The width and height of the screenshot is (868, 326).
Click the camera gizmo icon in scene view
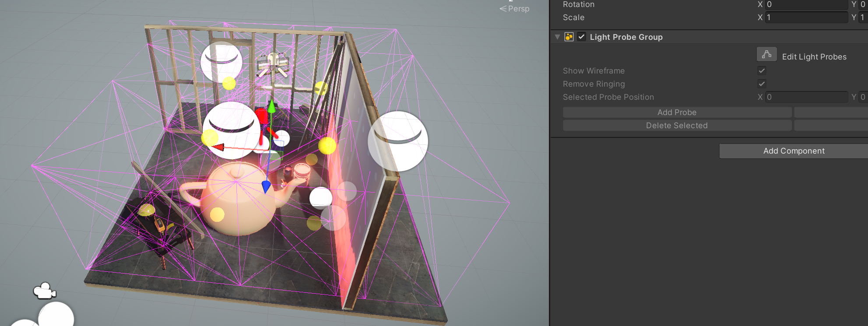(x=44, y=291)
